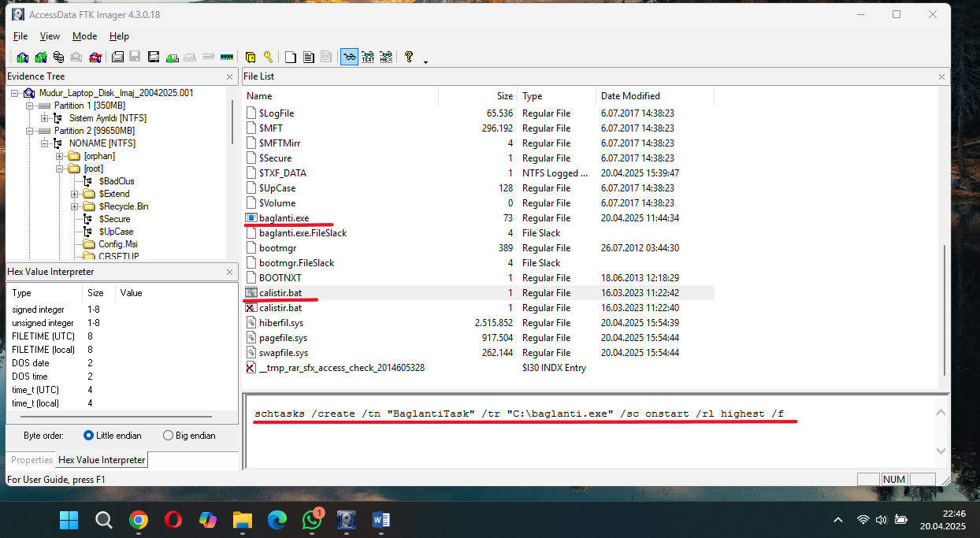The height and width of the screenshot is (538, 980).
Task: Collapse the NONAME [NTFS] node
Action: pos(45,143)
